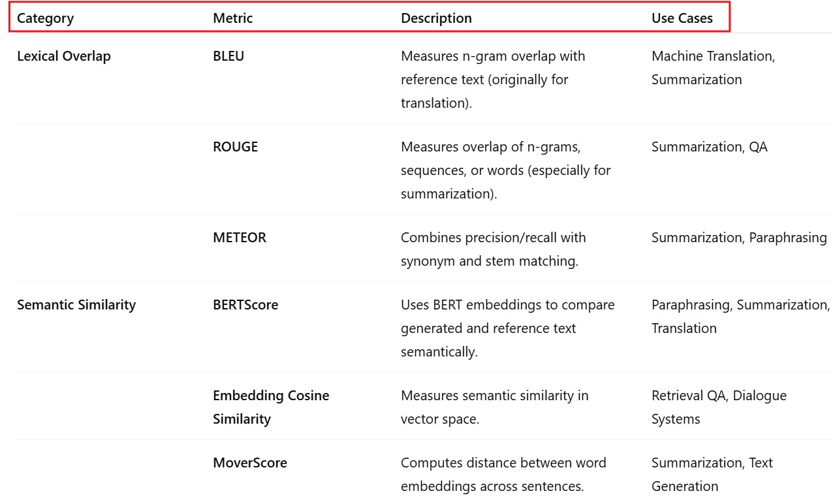Click the Category column header
Viewport: 835px width, 504px height.
pos(45,18)
